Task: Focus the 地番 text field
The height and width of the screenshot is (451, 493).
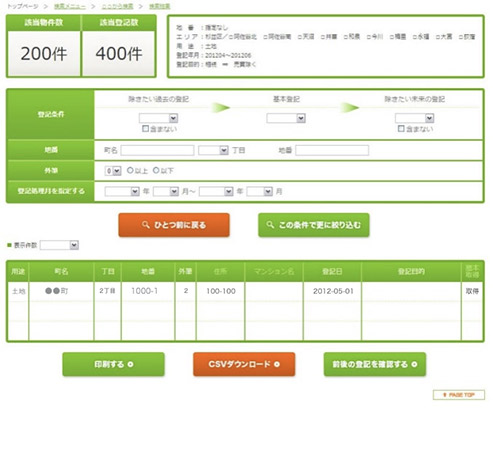Action: [x=332, y=150]
